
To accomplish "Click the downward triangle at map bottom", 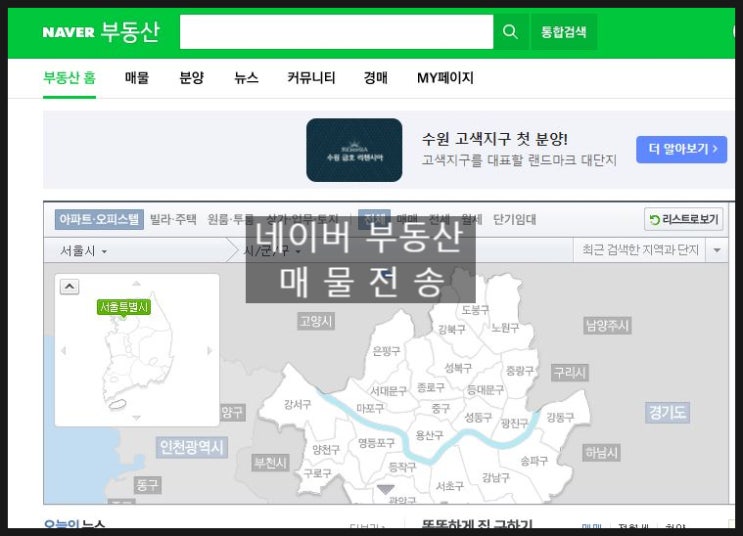I will pos(385,490).
